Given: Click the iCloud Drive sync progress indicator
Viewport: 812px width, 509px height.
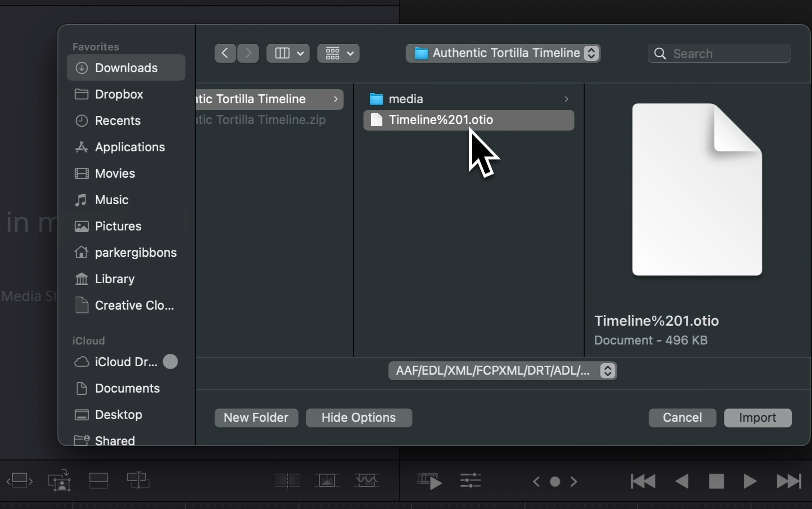Looking at the screenshot, I should (171, 361).
